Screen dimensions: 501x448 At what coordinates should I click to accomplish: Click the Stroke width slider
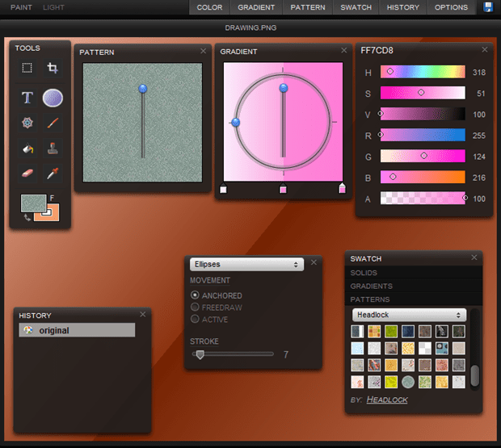pos(233,354)
